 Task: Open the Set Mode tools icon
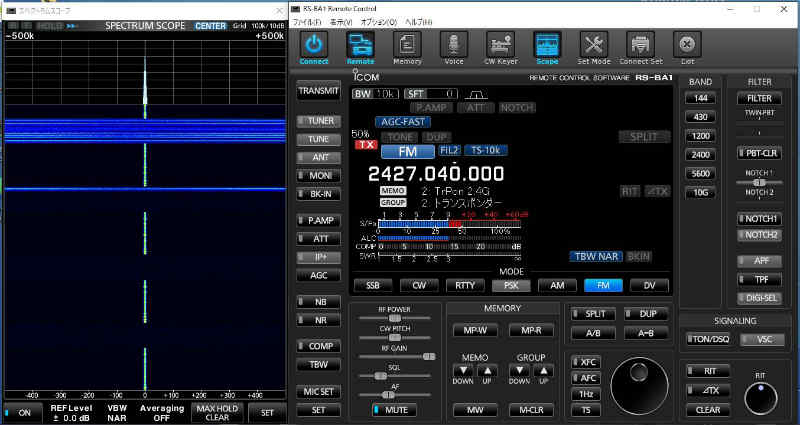(x=594, y=45)
